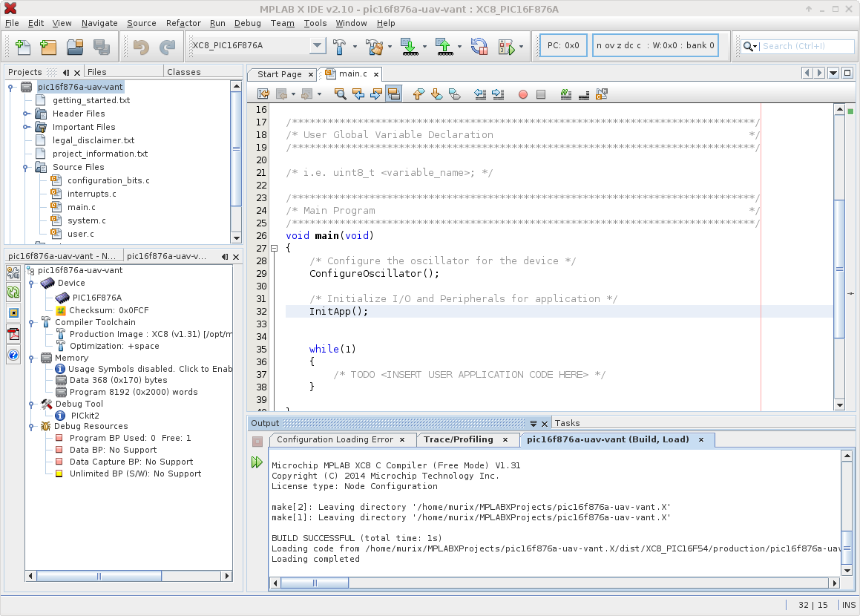860x616 pixels.
Task: Click Shift Line Left editor icon
Action: point(480,94)
